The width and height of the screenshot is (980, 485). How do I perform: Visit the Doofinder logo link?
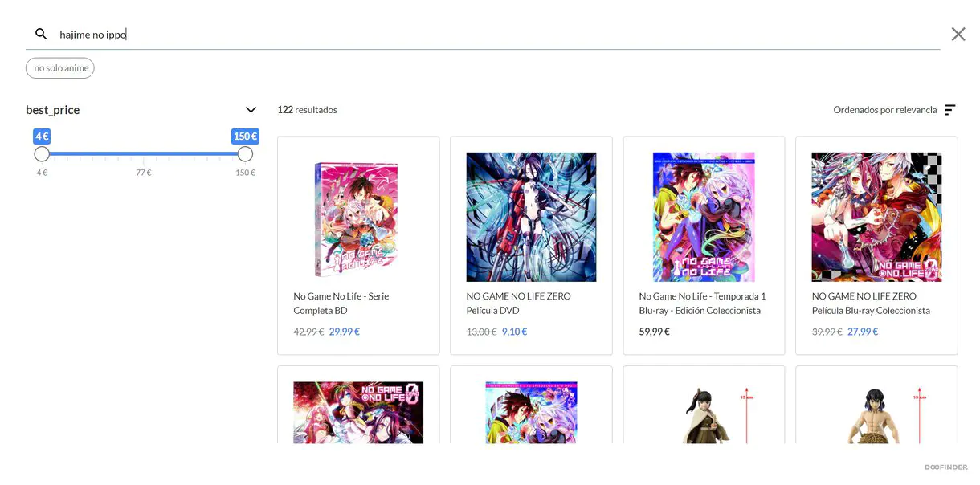(945, 467)
